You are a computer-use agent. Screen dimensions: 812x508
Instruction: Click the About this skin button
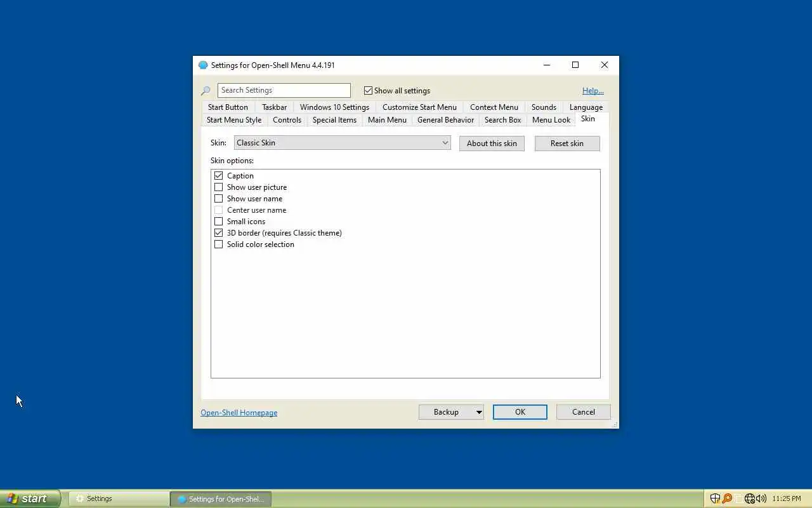point(492,143)
